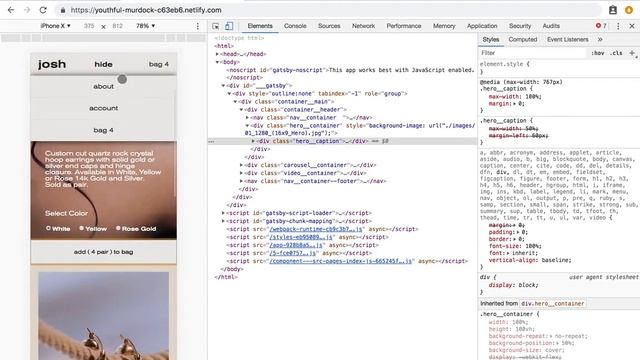Image resolution: width=640 pixels, height=360 pixels.
Task: Show more style pane tabs chevron
Action: pyautogui.click(x=600, y=40)
